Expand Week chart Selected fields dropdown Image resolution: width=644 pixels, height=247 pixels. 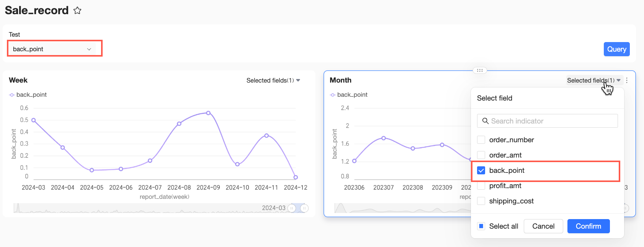pos(273,80)
